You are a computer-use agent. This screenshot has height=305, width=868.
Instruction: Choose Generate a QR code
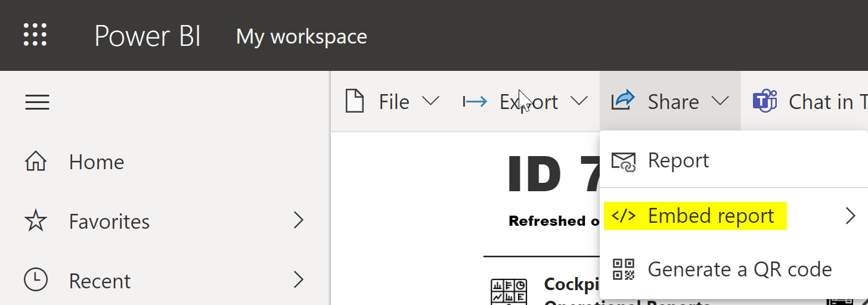734,269
